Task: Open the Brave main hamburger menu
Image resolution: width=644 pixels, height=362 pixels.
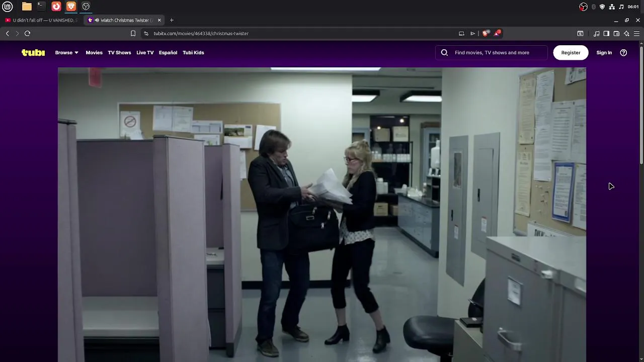Action: click(636, 33)
